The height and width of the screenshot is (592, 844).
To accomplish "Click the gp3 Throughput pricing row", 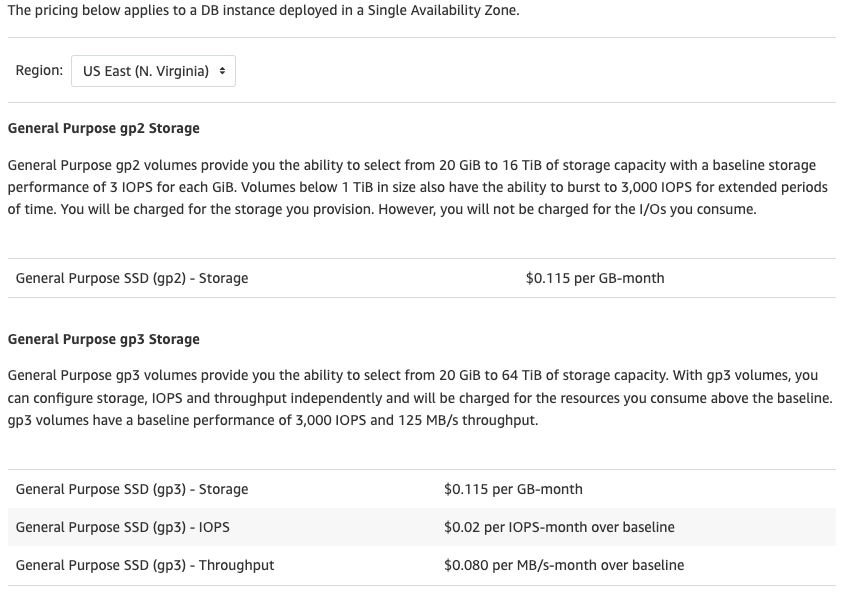I will coord(420,565).
